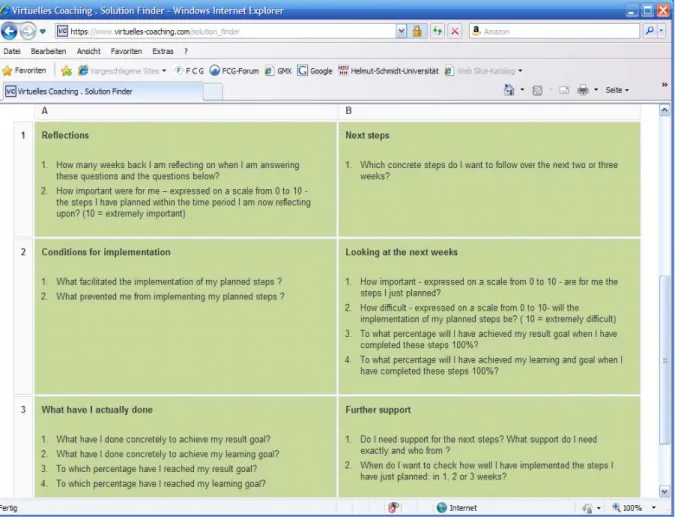Viewport: 675px width, 517px height.
Task: Click the empty new tab button
Action: coord(213,92)
